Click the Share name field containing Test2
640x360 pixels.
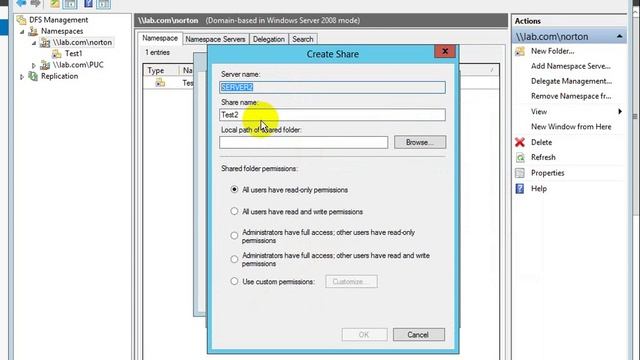click(332, 115)
